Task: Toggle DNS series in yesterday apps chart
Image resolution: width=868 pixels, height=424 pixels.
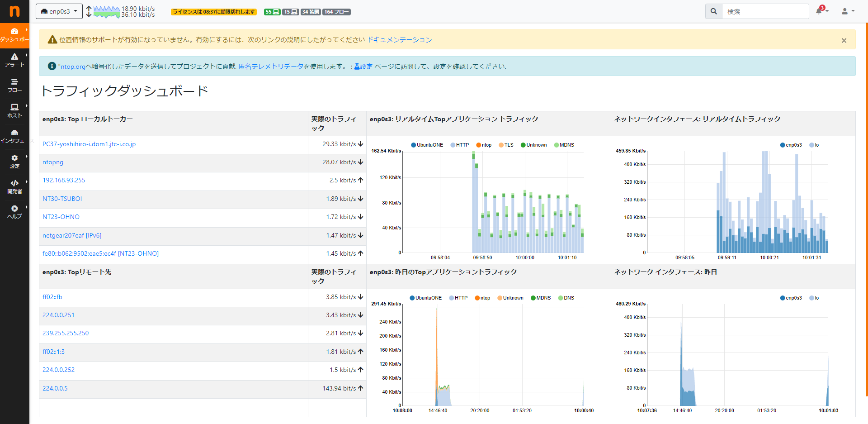Action: (x=566, y=298)
